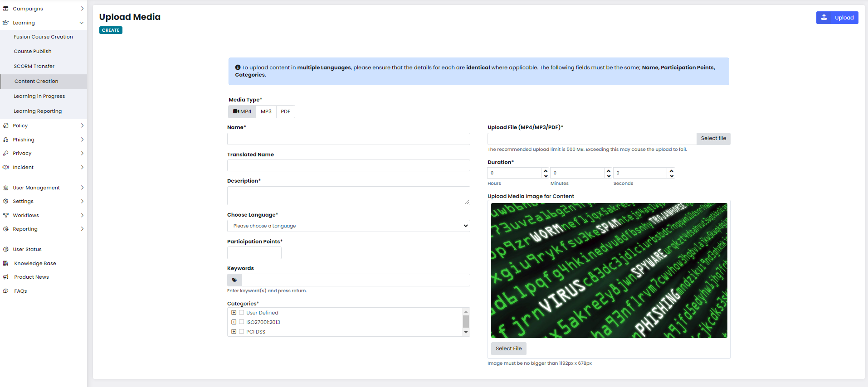
Task: Decrease the Hours duration value
Action: (x=546, y=175)
